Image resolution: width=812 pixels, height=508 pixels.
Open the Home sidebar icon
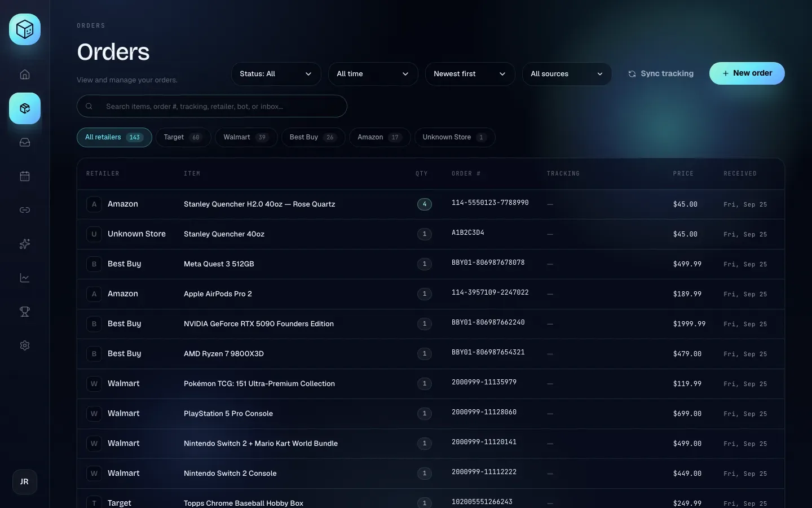(25, 75)
